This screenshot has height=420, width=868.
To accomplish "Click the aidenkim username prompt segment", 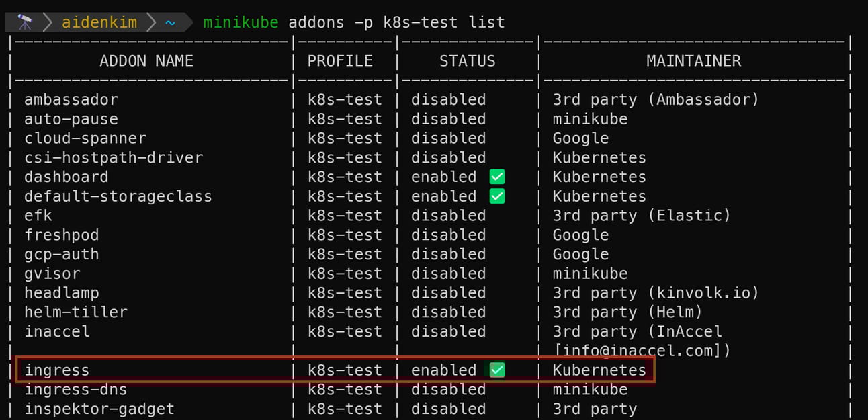I will click(x=99, y=22).
